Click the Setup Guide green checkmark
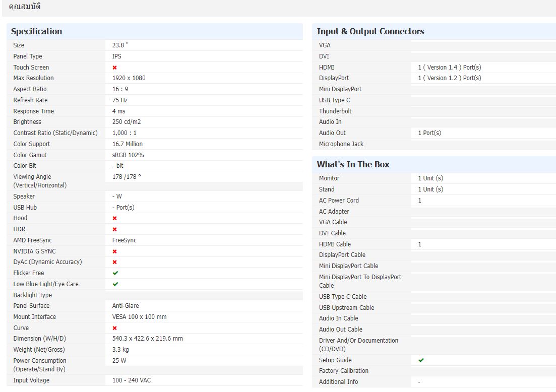Screen dimensions: 556x392 [x=421, y=360]
